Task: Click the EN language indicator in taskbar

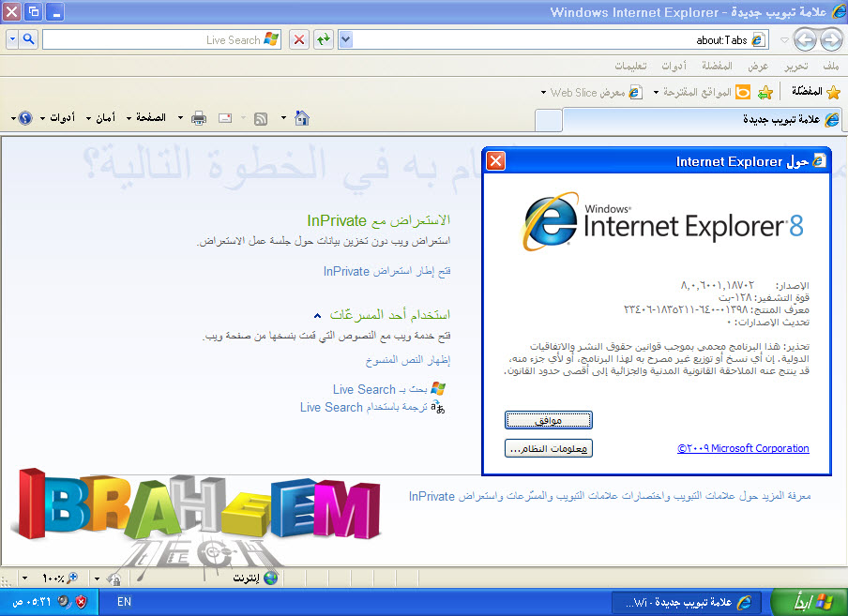Action: coord(124,602)
